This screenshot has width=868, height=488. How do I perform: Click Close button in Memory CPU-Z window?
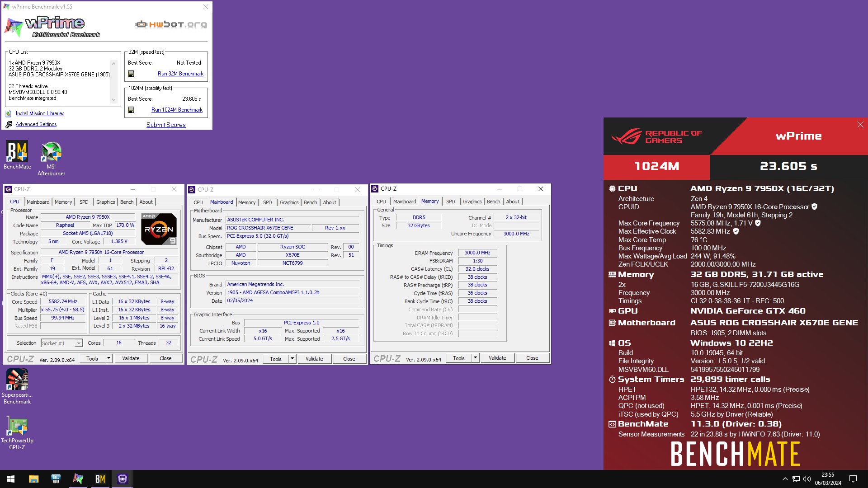pyautogui.click(x=532, y=358)
